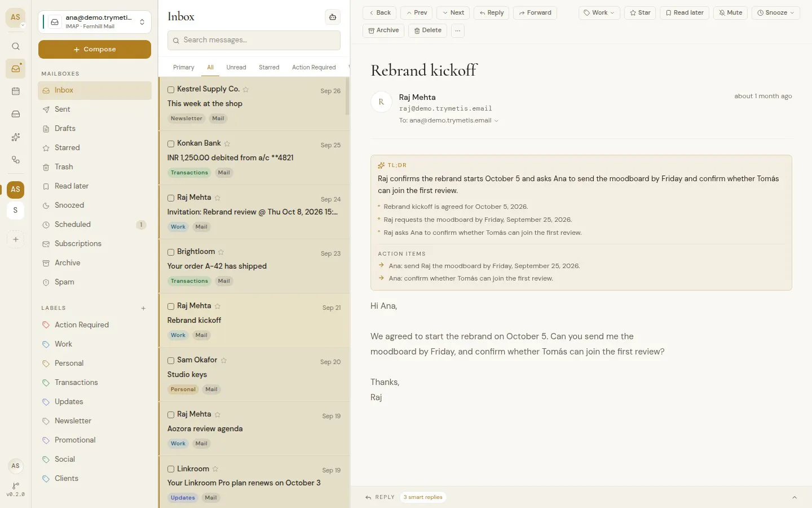Expand the reply panel chevron
Screen dimensions: 812x508
pyautogui.click(x=795, y=497)
